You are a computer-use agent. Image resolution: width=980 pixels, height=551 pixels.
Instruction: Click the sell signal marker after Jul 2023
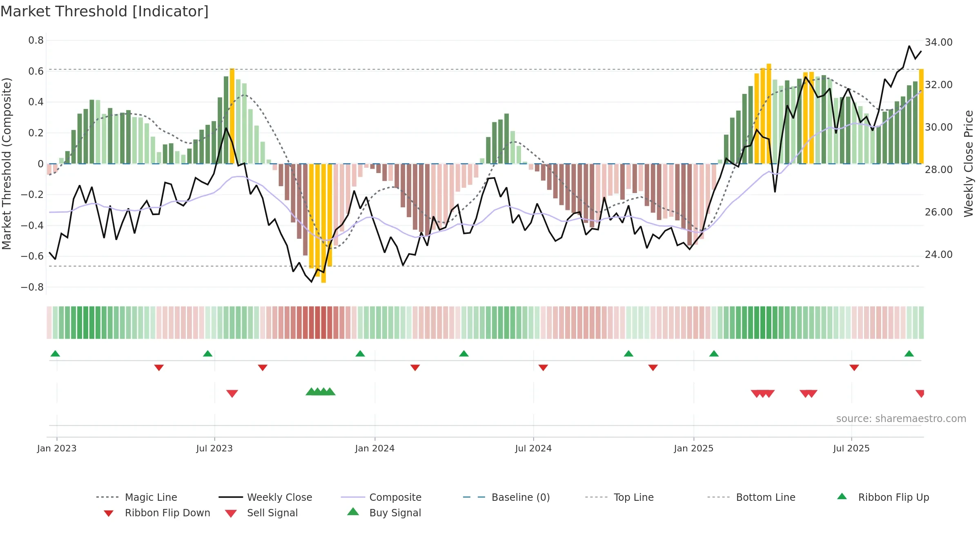(x=232, y=393)
